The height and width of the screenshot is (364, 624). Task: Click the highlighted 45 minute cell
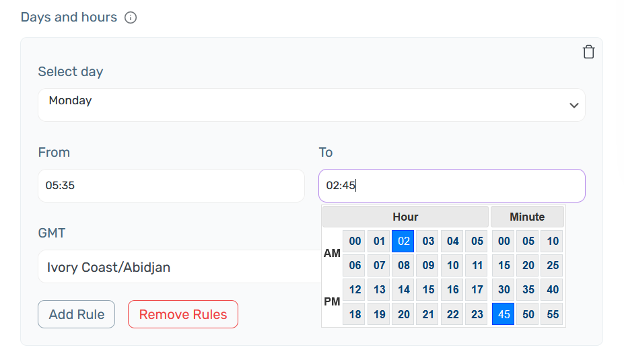(504, 314)
